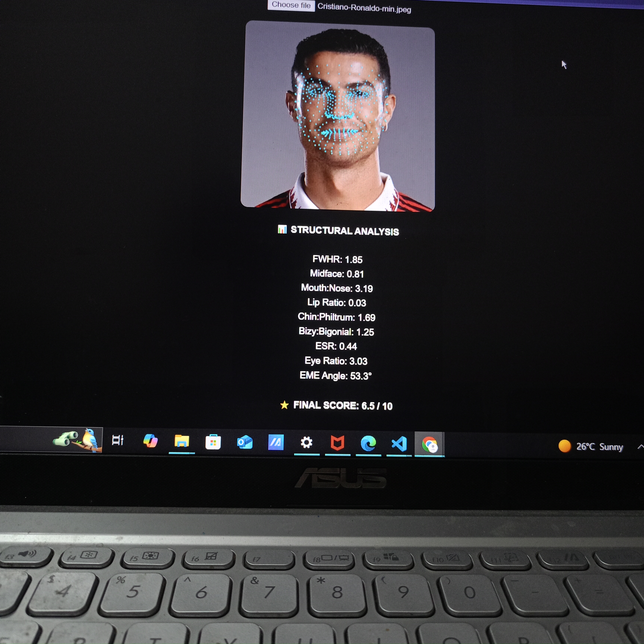Click the active Chrome taskbar icon
This screenshot has width=644, height=644.
click(x=429, y=445)
